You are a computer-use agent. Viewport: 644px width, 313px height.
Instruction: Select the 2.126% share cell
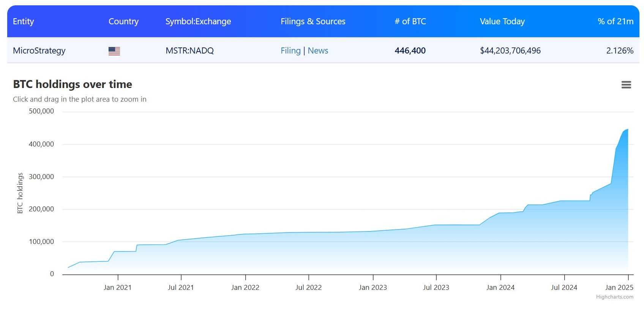[x=620, y=50]
